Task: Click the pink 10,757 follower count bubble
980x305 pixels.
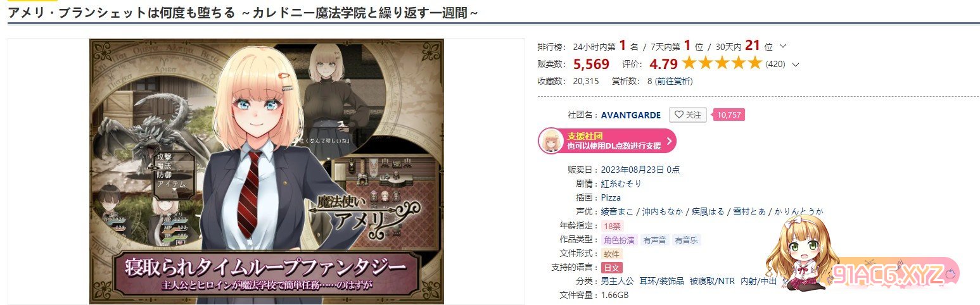Action: [729, 115]
